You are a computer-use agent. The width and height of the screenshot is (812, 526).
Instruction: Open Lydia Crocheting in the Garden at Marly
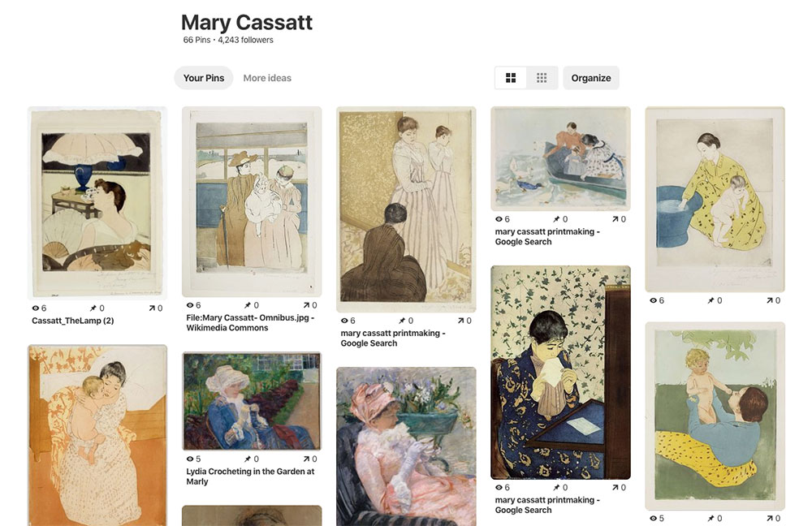click(249, 476)
